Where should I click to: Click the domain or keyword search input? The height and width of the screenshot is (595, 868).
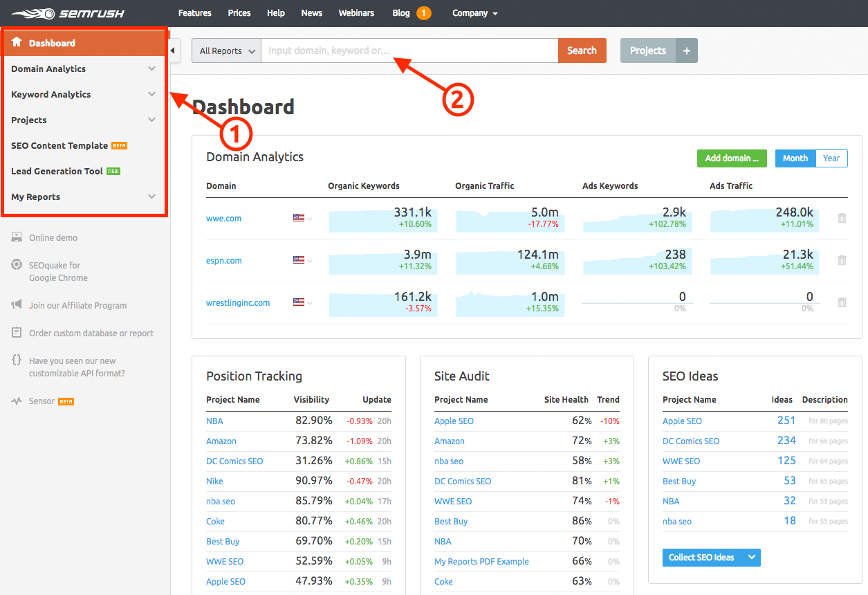409,51
